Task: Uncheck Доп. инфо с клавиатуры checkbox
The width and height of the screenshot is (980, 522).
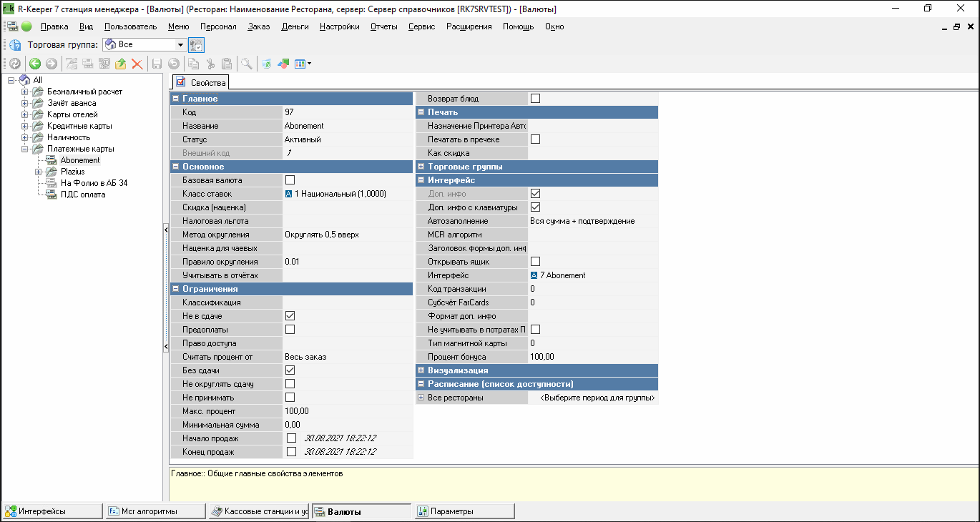Action: tap(535, 207)
